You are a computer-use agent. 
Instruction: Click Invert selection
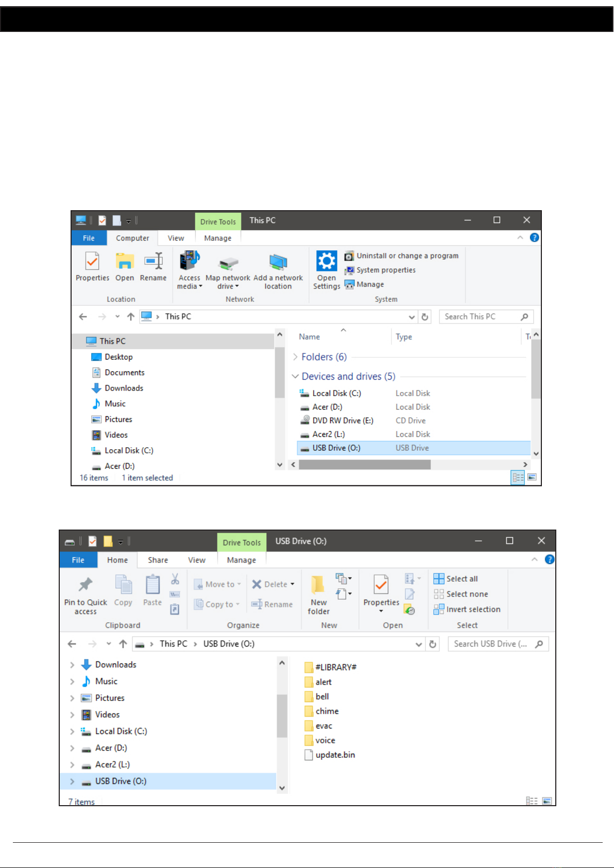point(467,609)
